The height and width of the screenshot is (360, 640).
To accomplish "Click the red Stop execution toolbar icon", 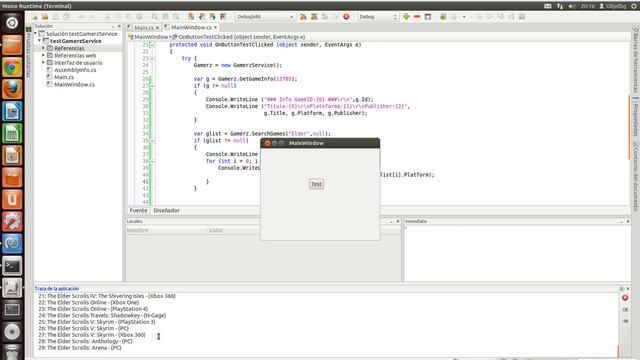I will tap(346, 17).
